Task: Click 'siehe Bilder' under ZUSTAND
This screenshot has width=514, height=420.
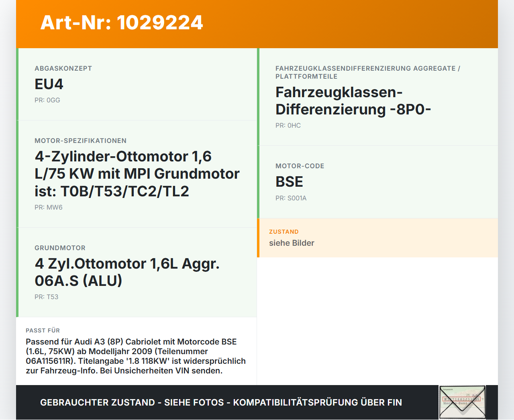Action: coord(292,243)
